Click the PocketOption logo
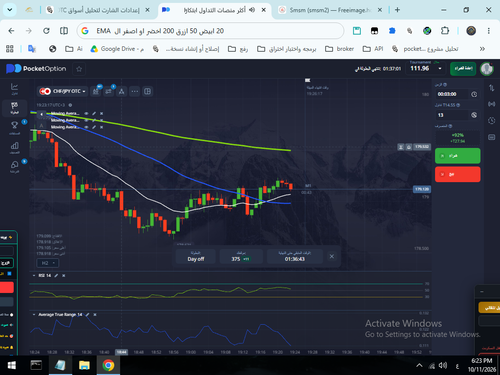 (36, 69)
